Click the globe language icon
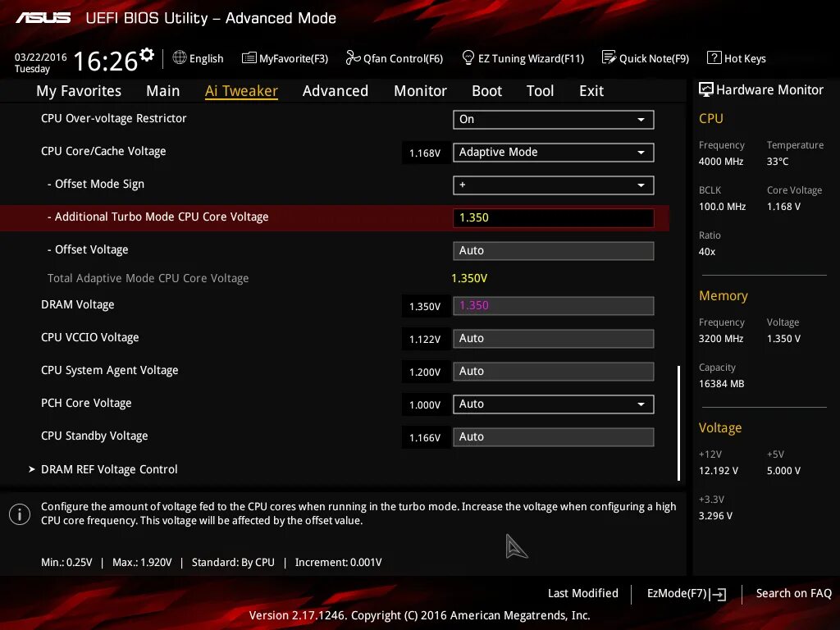The image size is (840, 630). [x=180, y=57]
